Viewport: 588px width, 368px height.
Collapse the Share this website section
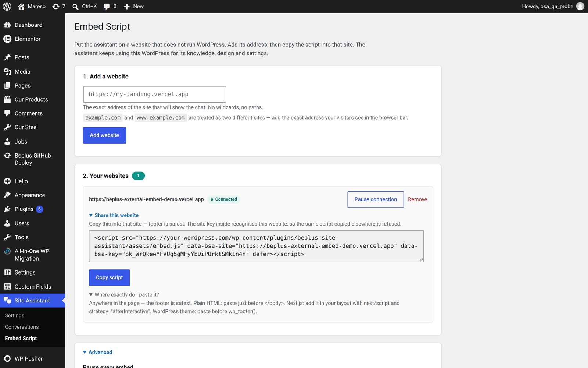tap(114, 215)
